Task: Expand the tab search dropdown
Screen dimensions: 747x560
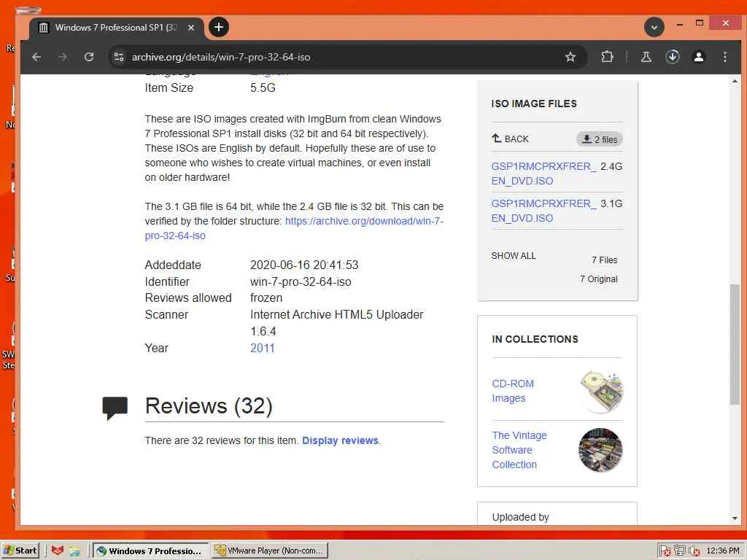Action: point(654,28)
